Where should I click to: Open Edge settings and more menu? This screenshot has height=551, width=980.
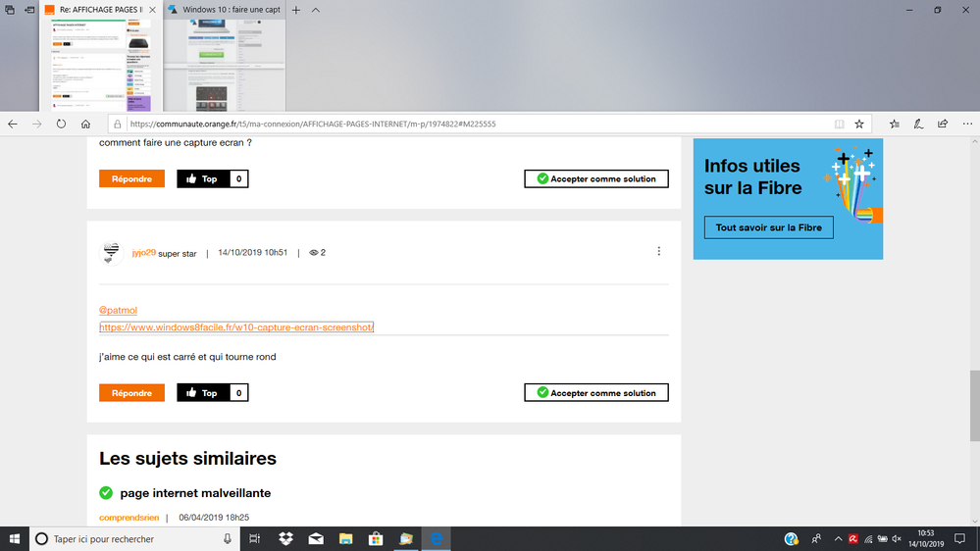pyautogui.click(x=967, y=124)
